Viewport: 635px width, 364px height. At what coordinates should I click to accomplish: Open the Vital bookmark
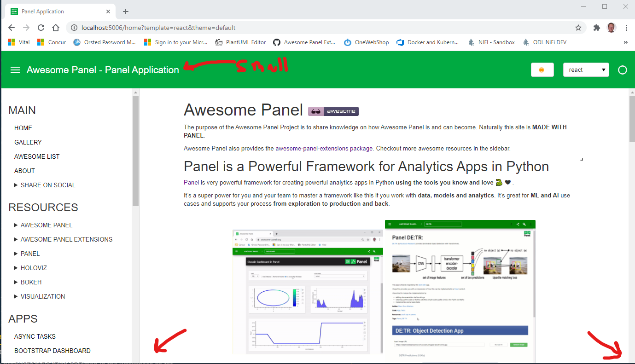[x=19, y=42]
